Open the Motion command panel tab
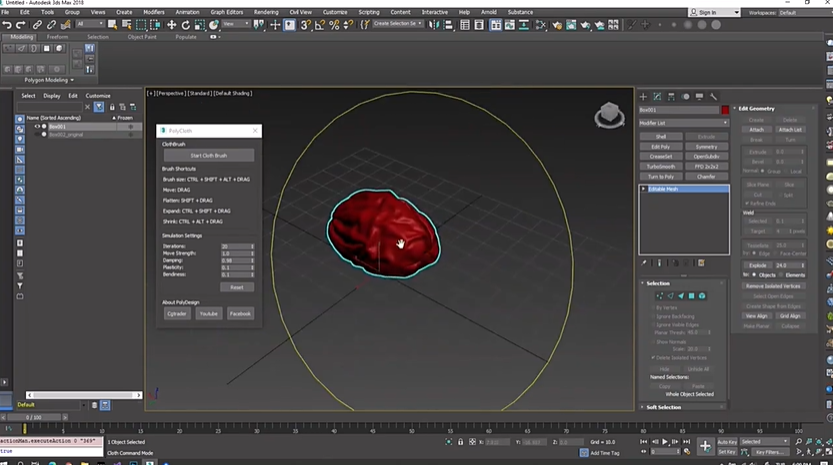The width and height of the screenshot is (833, 465). [685, 97]
